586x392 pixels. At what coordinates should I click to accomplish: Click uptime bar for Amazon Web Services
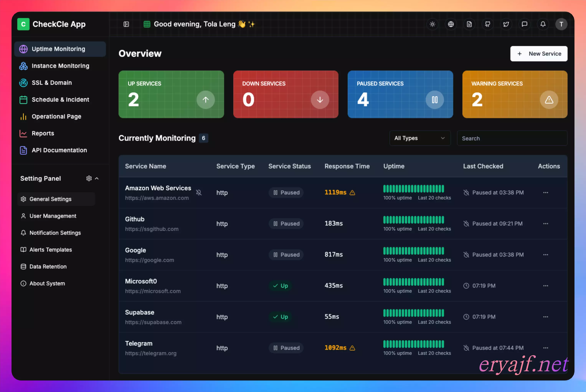click(414, 189)
